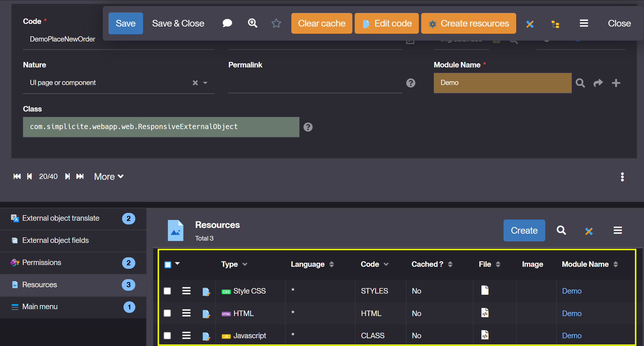Image resolution: width=644 pixels, height=346 pixels.
Task: Click the help question mark next to Class
Action: [308, 127]
